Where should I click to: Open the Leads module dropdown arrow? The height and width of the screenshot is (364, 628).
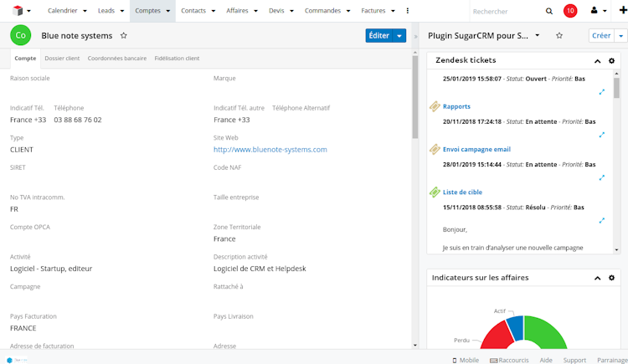122,11
